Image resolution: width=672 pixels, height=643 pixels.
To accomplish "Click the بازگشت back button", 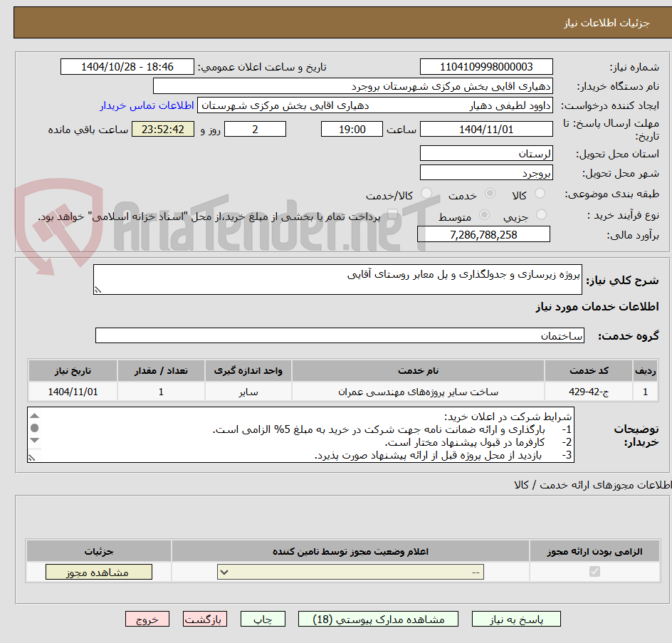I will tap(204, 619).
